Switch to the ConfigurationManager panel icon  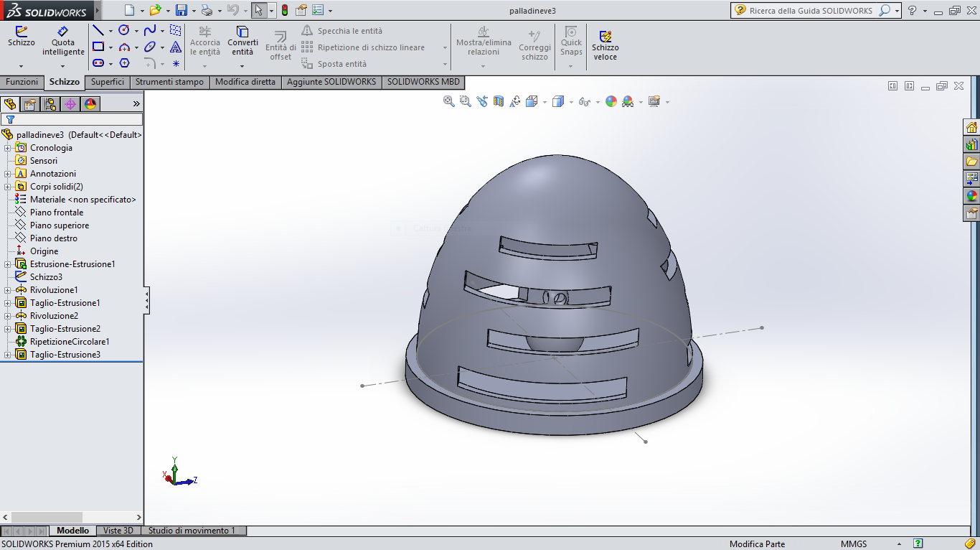[50, 104]
